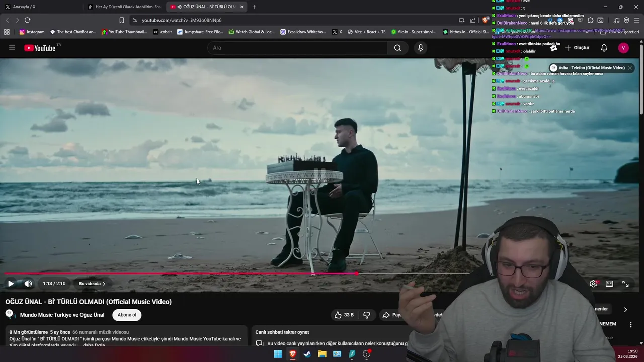Click the YouTube search magnifier button

pos(397,48)
